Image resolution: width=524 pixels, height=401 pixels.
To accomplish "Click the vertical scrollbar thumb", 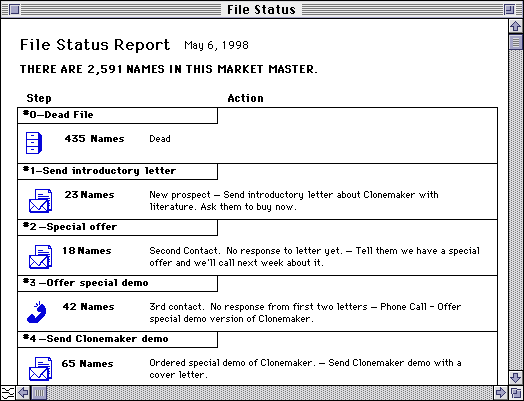I will (516, 42).
